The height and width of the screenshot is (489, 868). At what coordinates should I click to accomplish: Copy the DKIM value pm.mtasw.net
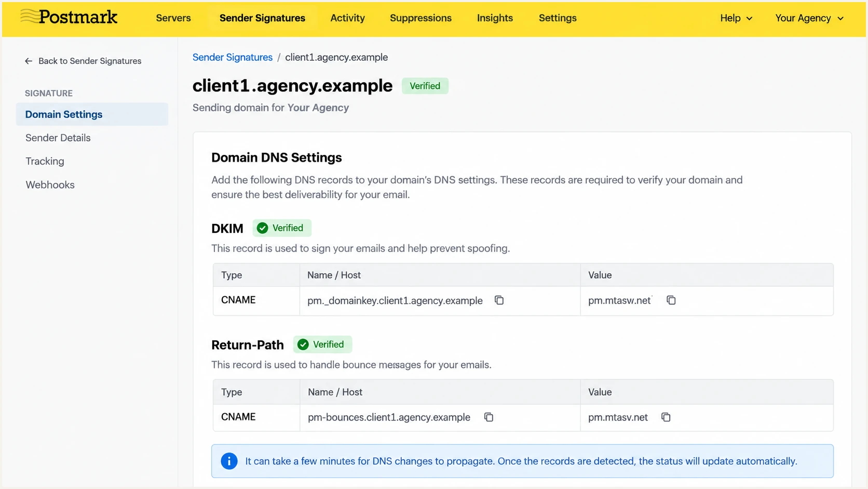pos(671,300)
